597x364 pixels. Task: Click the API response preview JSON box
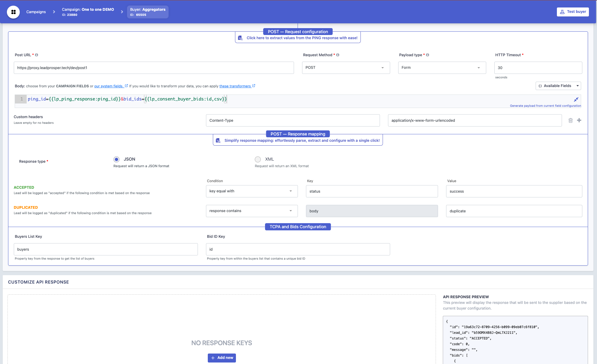pyautogui.click(x=515, y=340)
